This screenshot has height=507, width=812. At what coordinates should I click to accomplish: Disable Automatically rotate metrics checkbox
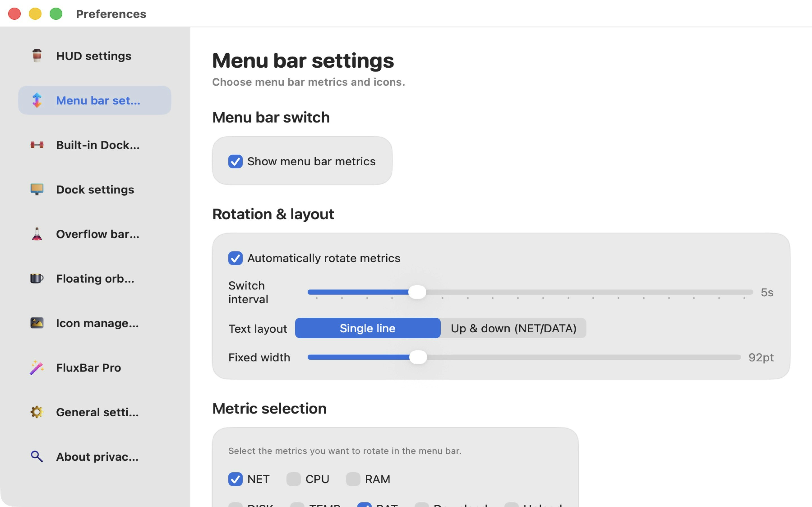(235, 258)
